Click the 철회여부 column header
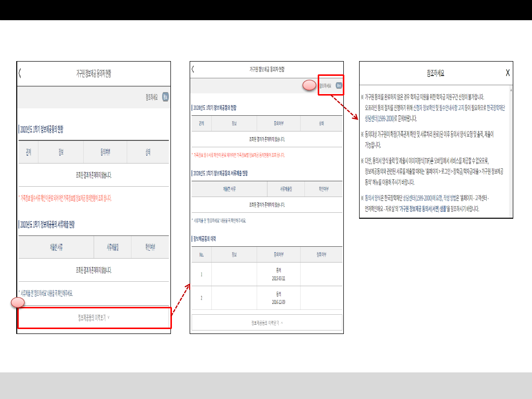The image size is (532, 399). tap(321, 255)
